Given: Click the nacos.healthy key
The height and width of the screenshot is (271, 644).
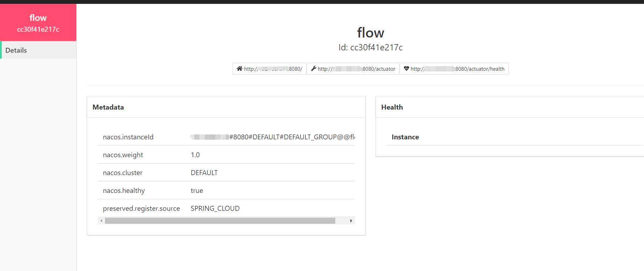Looking at the screenshot, I should 124,190.
